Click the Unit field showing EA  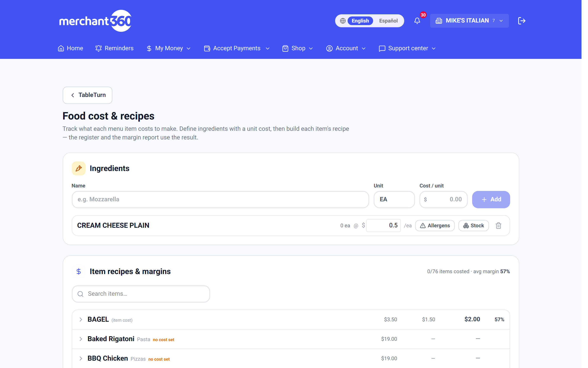tap(394, 199)
